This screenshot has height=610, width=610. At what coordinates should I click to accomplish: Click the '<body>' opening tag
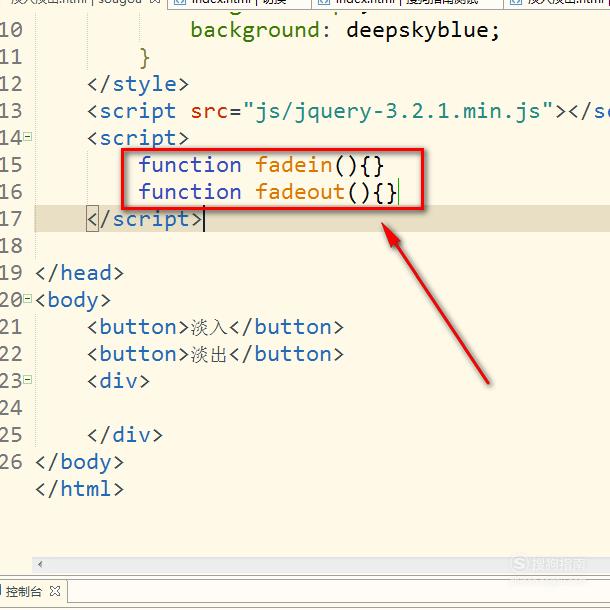click(x=73, y=300)
